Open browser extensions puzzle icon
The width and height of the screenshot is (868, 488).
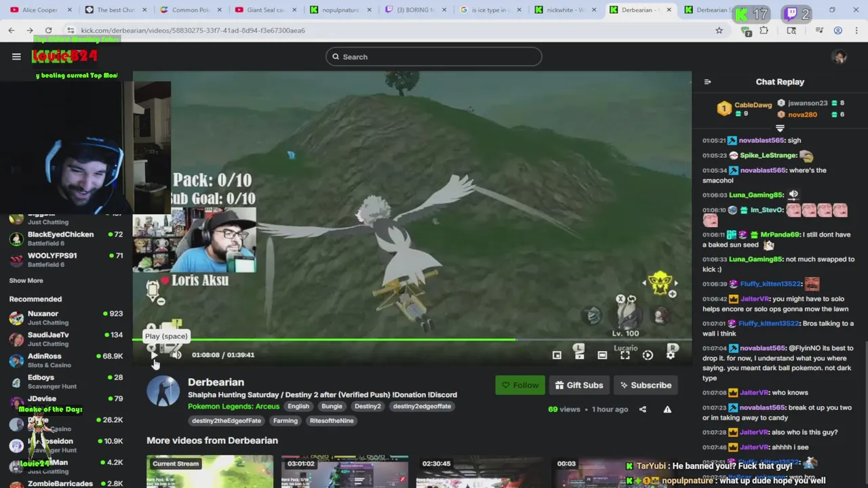coord(764,30)
